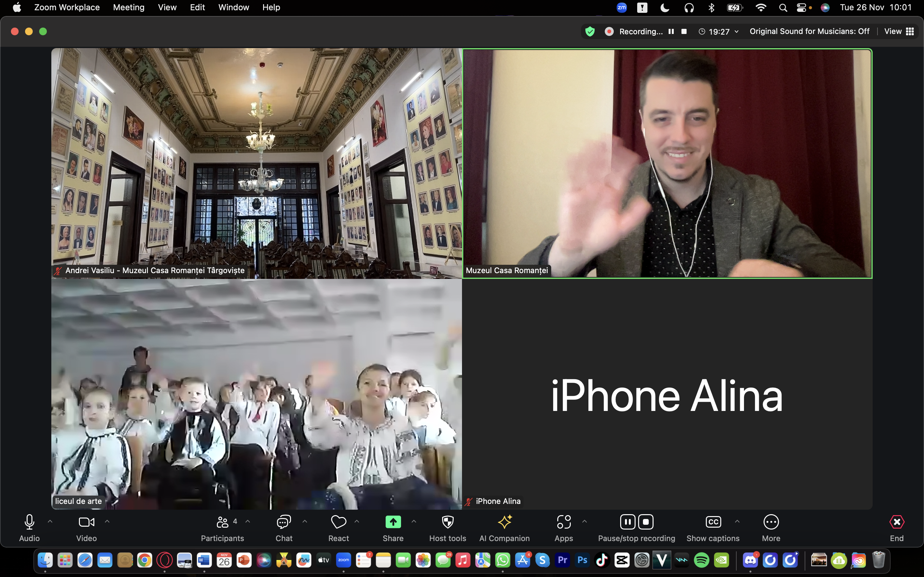The height and width of the screenshot is (577, 924).
Task: Toggle camera with the Video button
Action: click(x=86, y=528)
